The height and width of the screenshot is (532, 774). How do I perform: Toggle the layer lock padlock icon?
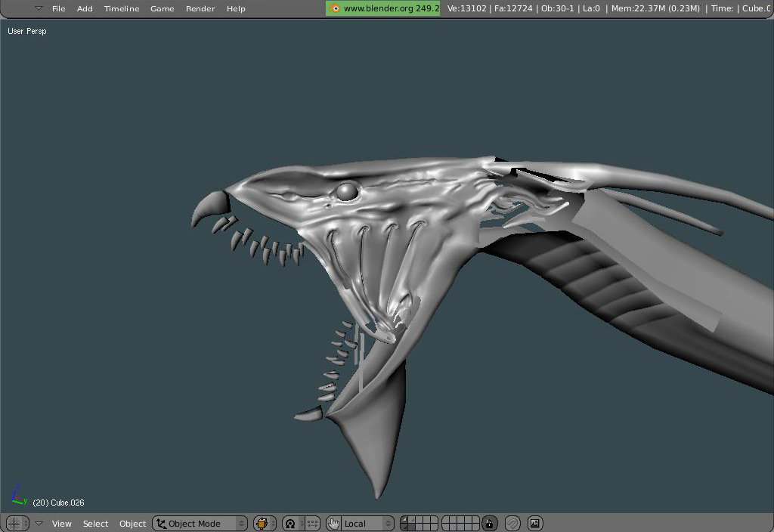(x=489, y=523)
